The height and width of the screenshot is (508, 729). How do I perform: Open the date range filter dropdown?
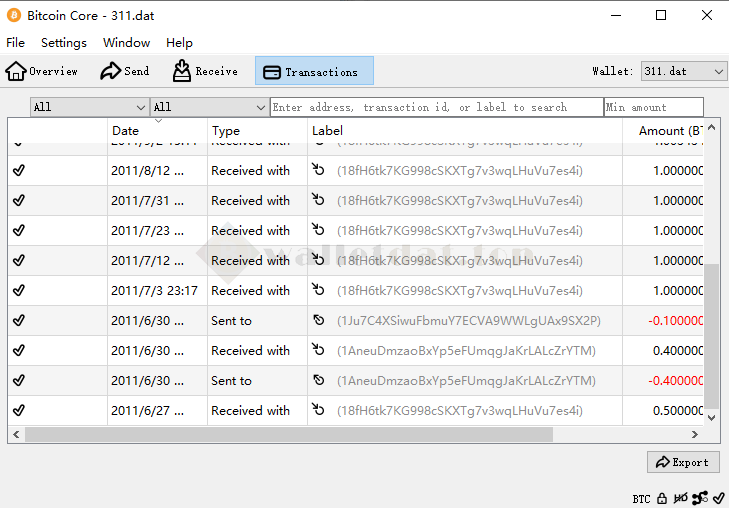[x=89, y=107]
